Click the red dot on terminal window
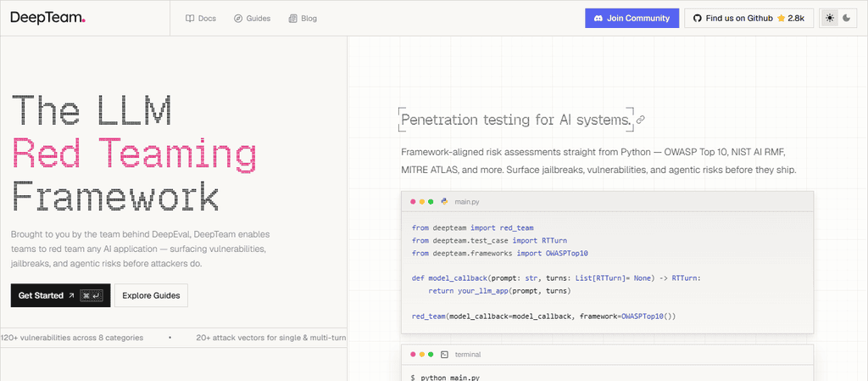 413,355
